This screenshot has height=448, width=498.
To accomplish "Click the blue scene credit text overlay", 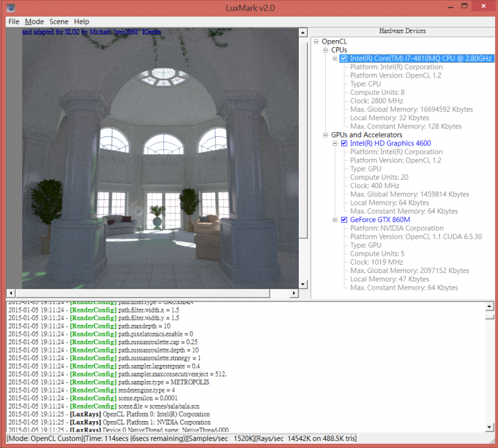I will [x=91, y=32].
